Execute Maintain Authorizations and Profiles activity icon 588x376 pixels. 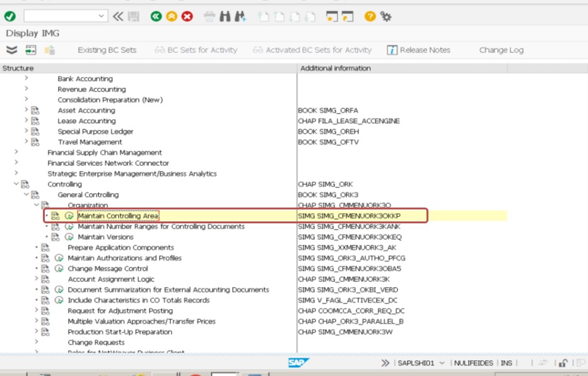(59, 258)
